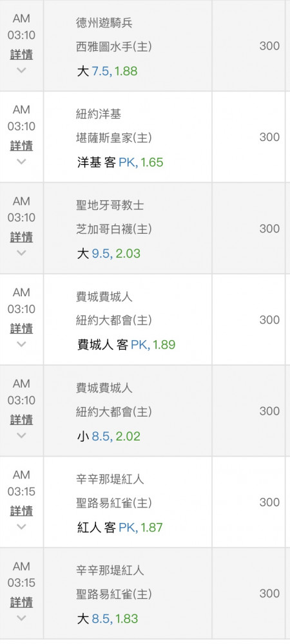Click 堪薩斯皇家(主) team name
The height and width of the screenshot is (644, 290).
(x=114, y=138)
